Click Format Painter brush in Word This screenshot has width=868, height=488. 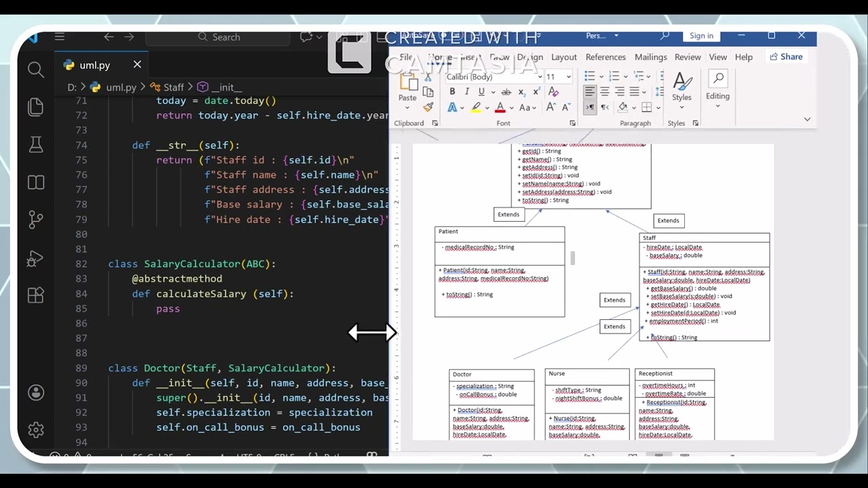[x=428, y=107]
